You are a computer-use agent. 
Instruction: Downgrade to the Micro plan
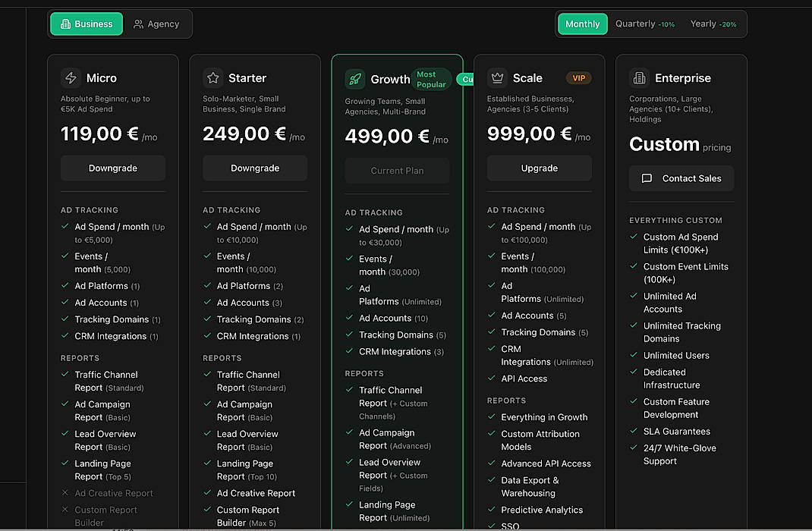tap(113, 168)
